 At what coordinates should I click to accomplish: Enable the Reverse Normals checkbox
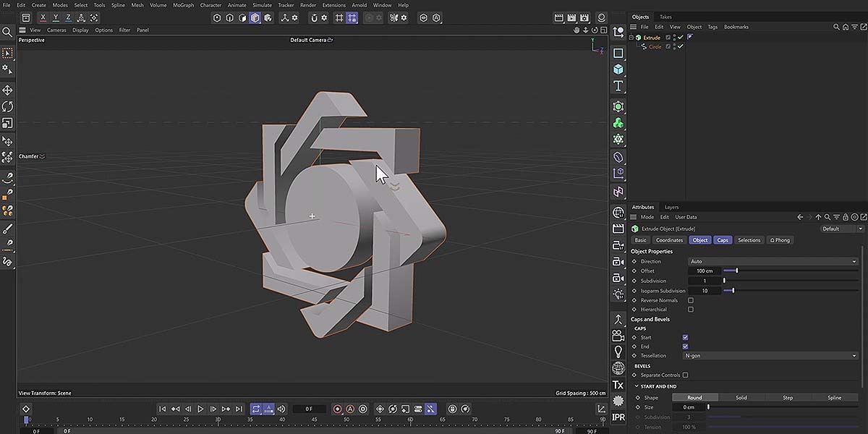click(691, 300)
